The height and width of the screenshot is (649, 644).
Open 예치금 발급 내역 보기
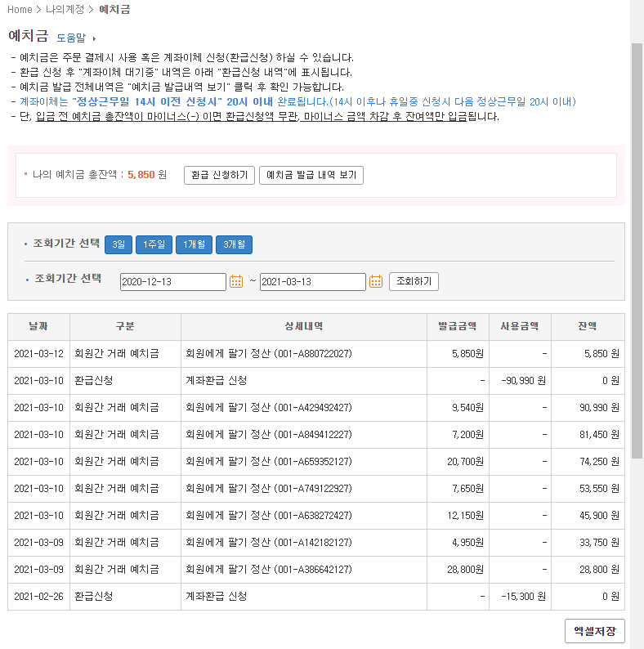(x=311, y=175)
